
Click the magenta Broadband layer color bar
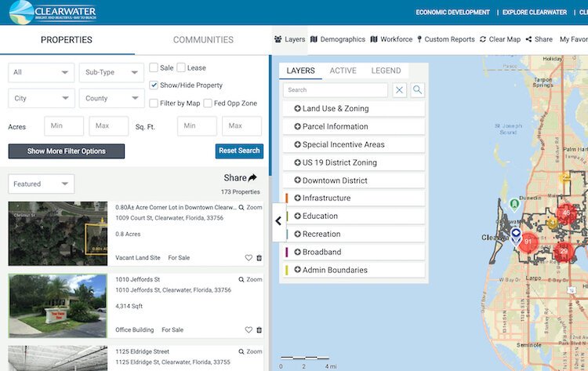(x=287, y=253)
